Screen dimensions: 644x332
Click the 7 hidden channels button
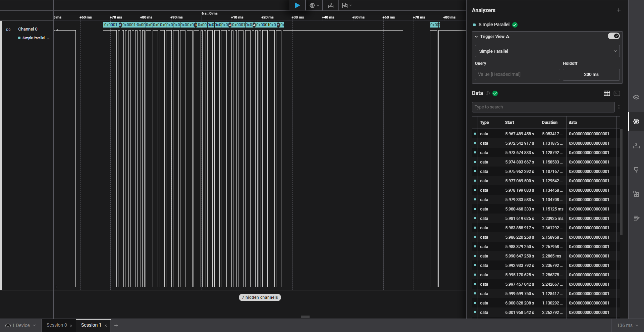[x=260, y=297]
